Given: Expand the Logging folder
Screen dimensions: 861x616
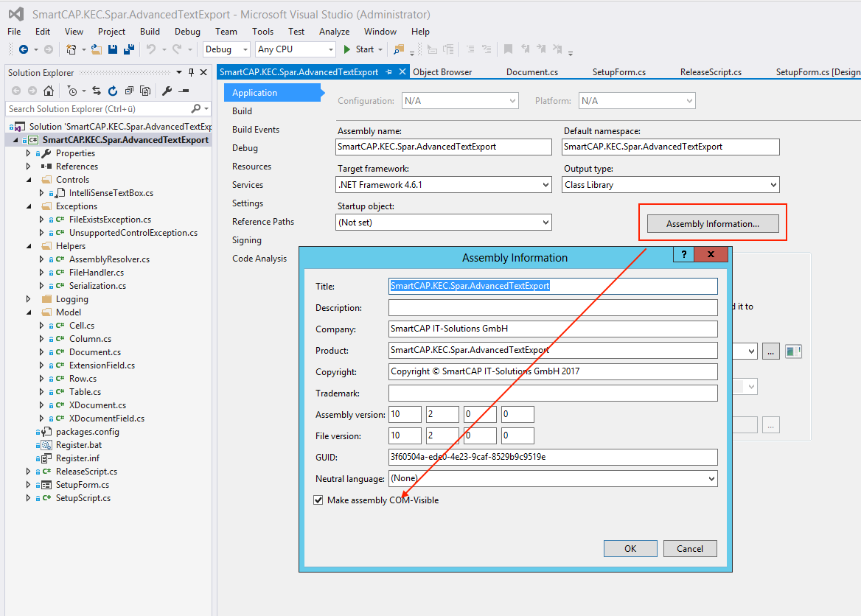Looking at the screenshot, I should [29, 299].
